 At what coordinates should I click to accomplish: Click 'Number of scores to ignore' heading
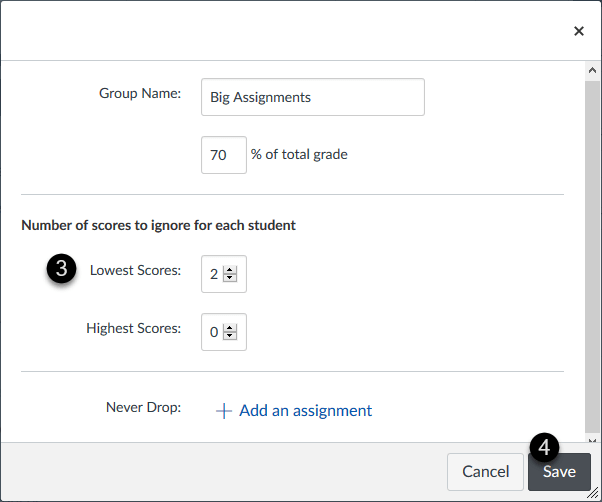158,225
